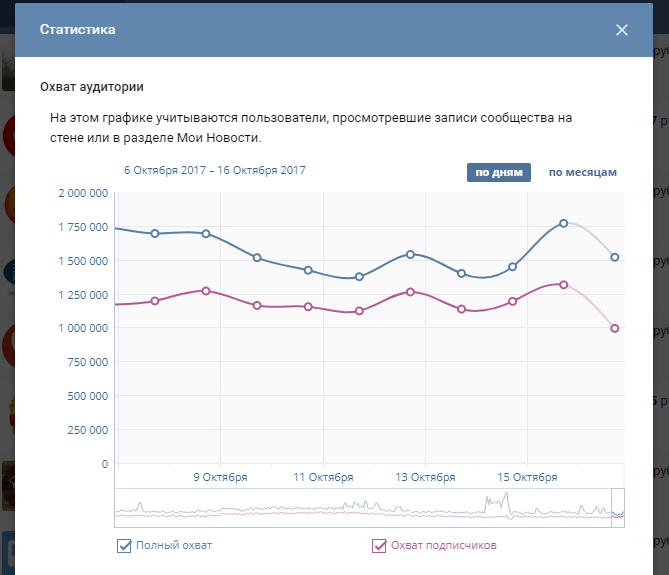The width and height of the screenshot is (669, 575).
Task: Click the highest pink data point on chart
Action: 564,285
